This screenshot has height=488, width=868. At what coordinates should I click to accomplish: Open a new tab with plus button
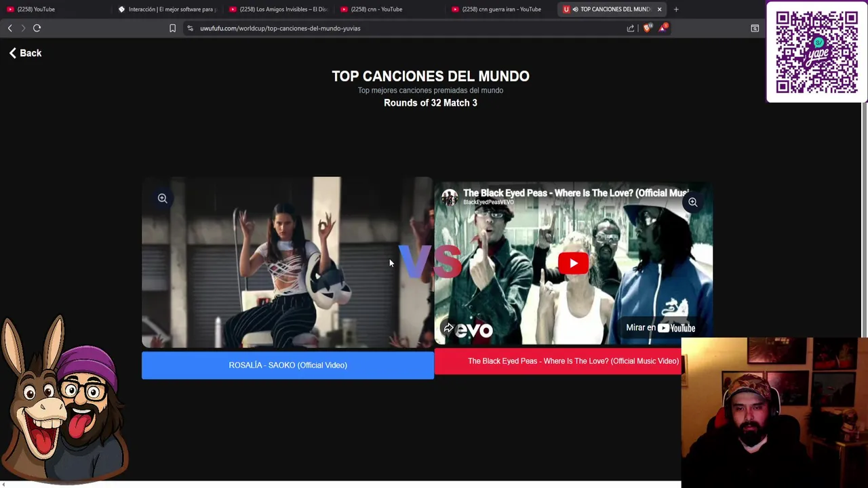676,9
